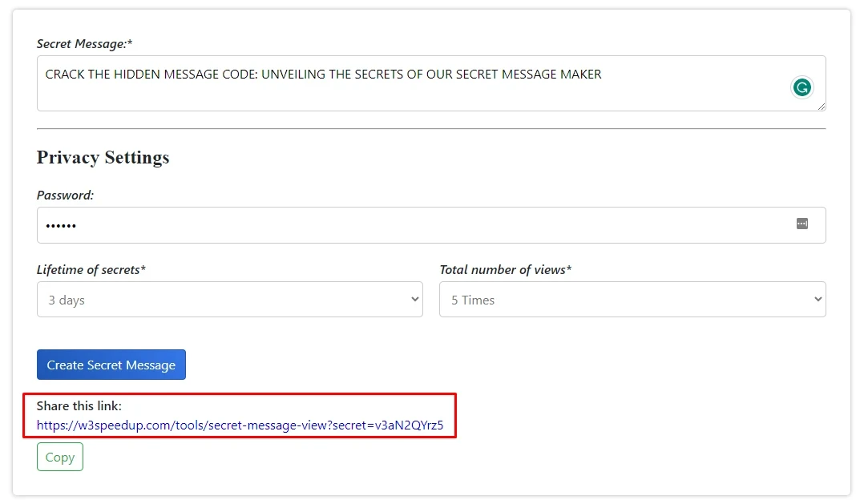The width and height of the screenshot is (864, 504).
Task: Click the currently selected 5 Times option
Action: [x=468, y=299]
